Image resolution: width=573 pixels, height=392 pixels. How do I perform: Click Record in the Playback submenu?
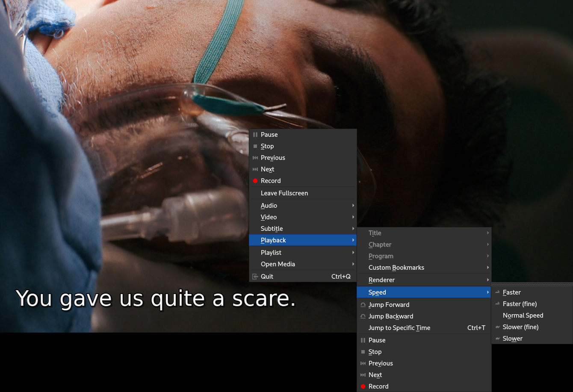point(424,386)
